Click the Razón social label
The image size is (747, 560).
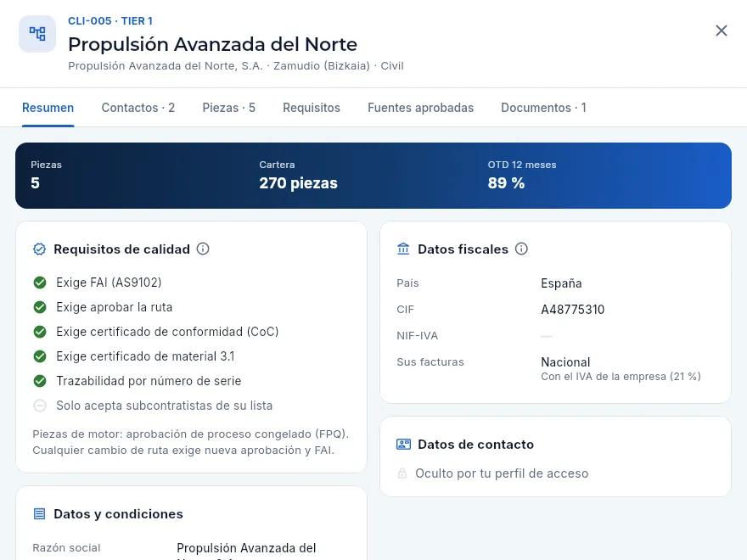(66, 547)
